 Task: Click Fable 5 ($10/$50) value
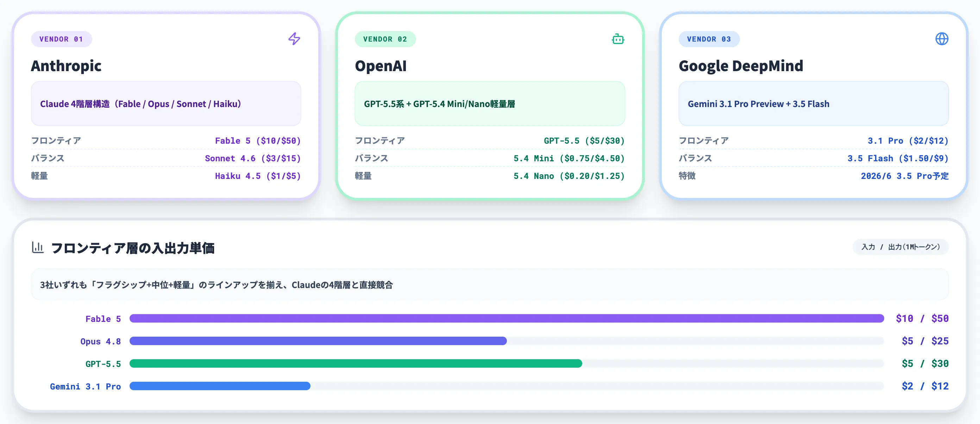[258, 141]
